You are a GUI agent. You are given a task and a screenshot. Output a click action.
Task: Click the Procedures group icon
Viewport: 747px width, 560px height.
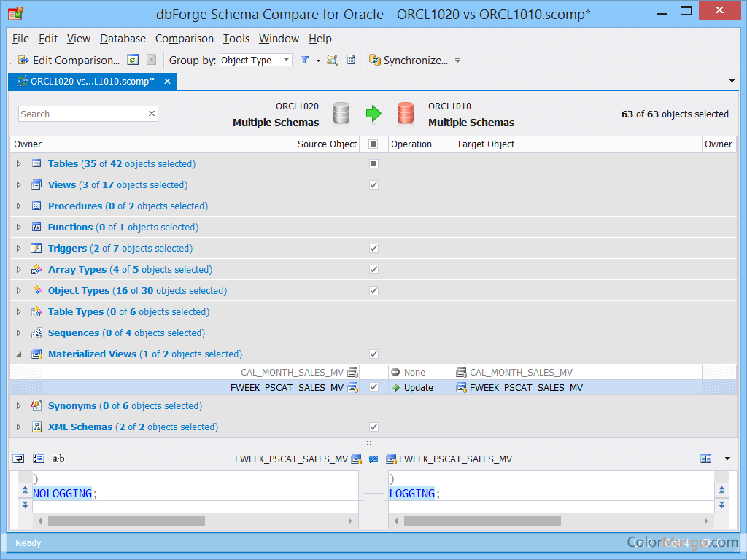pyautogui.click(x=36, y=206)
